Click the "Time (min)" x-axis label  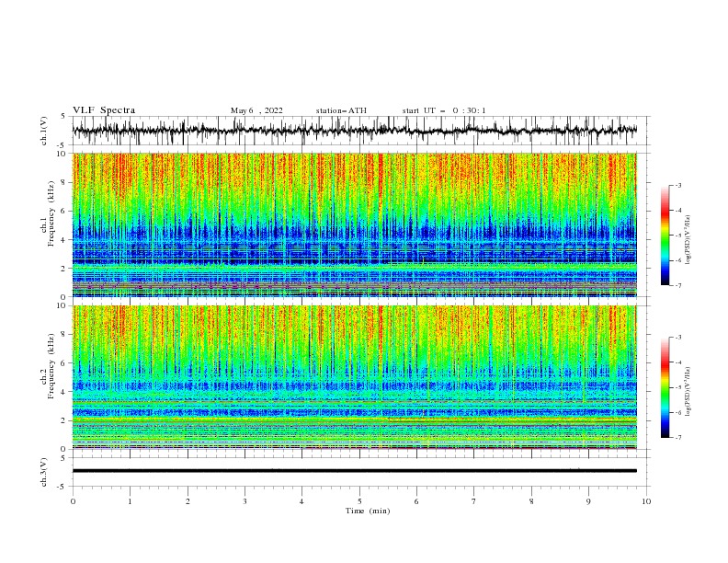click(x=368, y=511)
